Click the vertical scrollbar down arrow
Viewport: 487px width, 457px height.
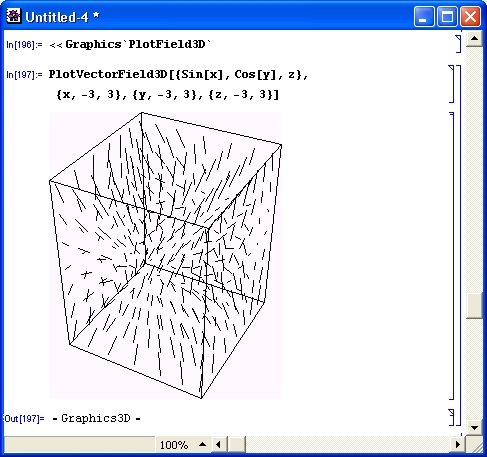click(x=474, y=427)
